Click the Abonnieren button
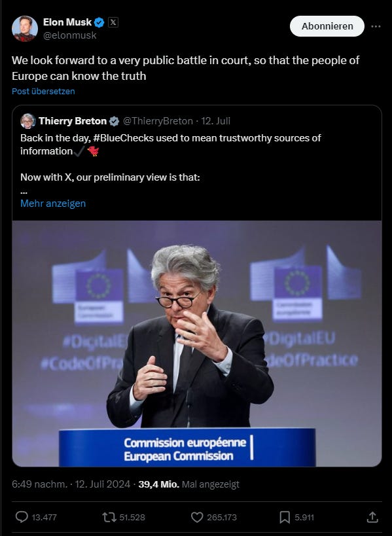The image size is (392, 536). pos(327,26)
